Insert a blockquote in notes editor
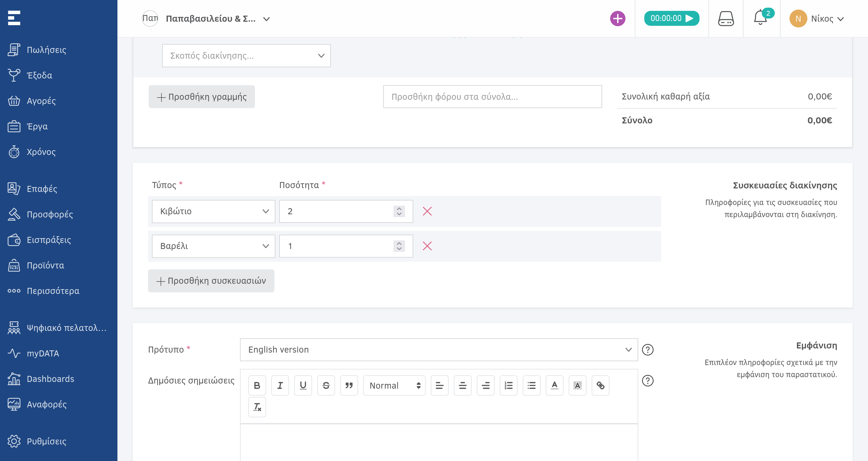The image size is (868, 461). 349,385
